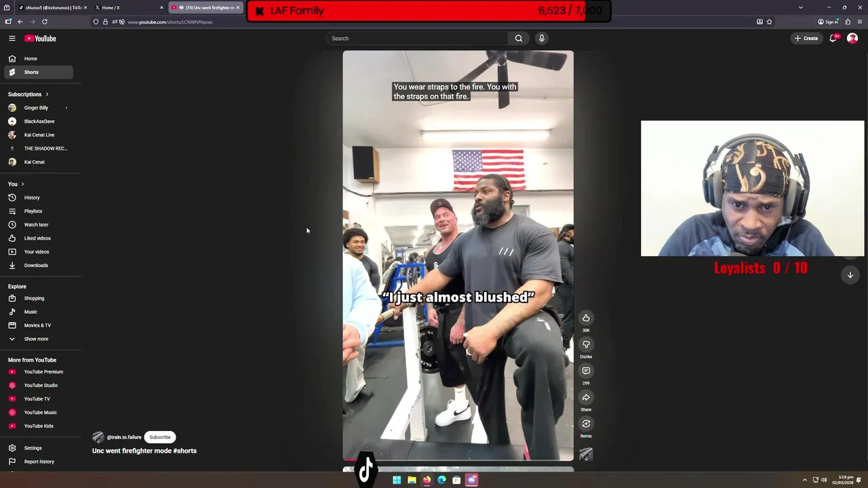Open the Firefox application menu
Screen dimensions: 868x488
point(859,22)
